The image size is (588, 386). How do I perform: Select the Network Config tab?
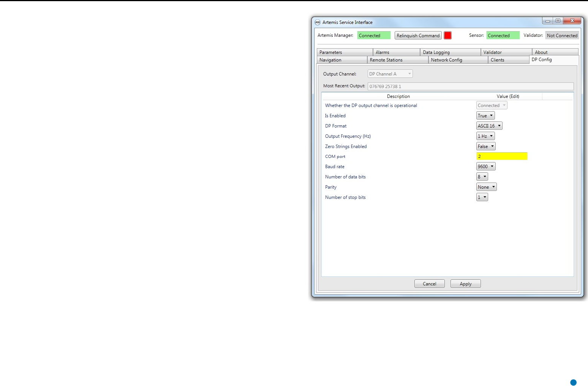[x=458, y=60]
